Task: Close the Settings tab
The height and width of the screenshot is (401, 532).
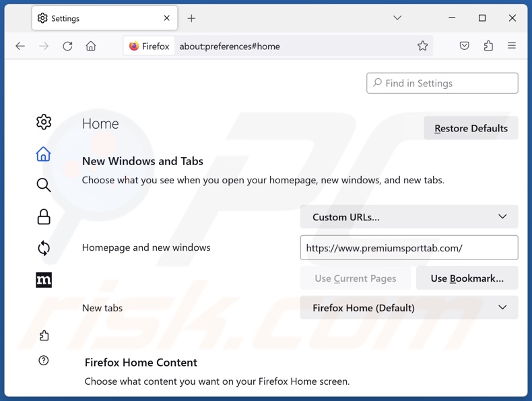Action: pos(166,18)
